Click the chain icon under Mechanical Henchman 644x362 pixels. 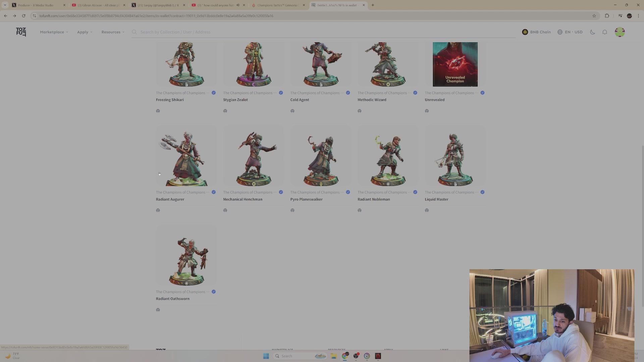pyautogui.click(x=225, y=210)
